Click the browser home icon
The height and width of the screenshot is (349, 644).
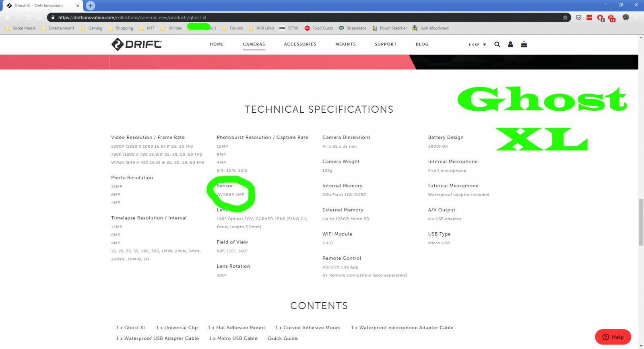39,17
